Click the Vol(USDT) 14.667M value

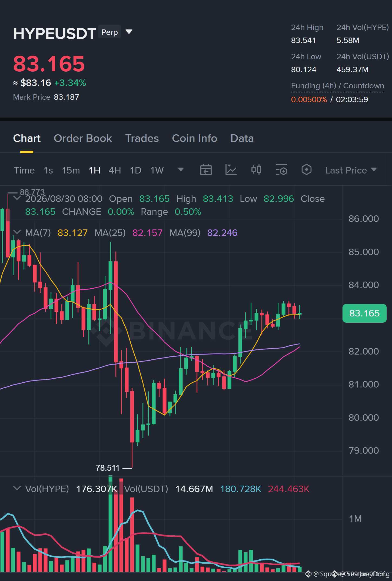pos(194,489)
